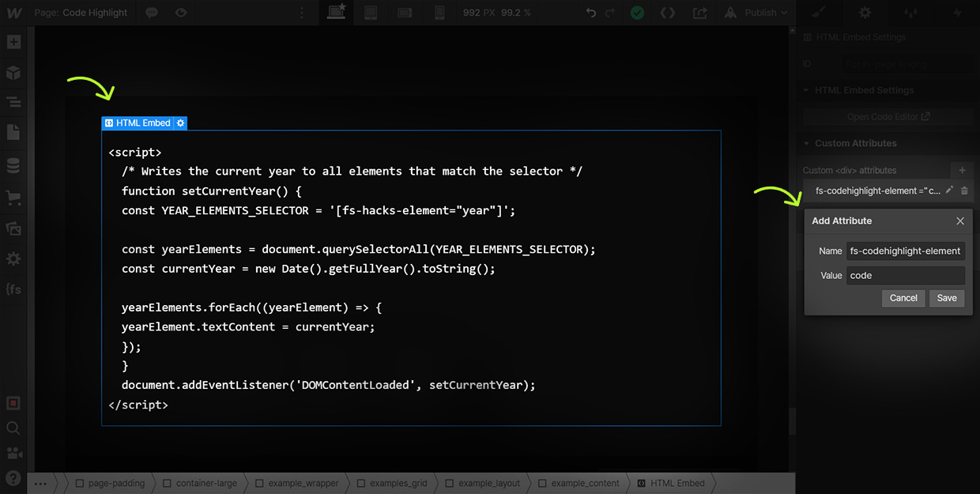Select examples_grid in the breadcrumb
The image size is (980, 494).
click(392, 483)
